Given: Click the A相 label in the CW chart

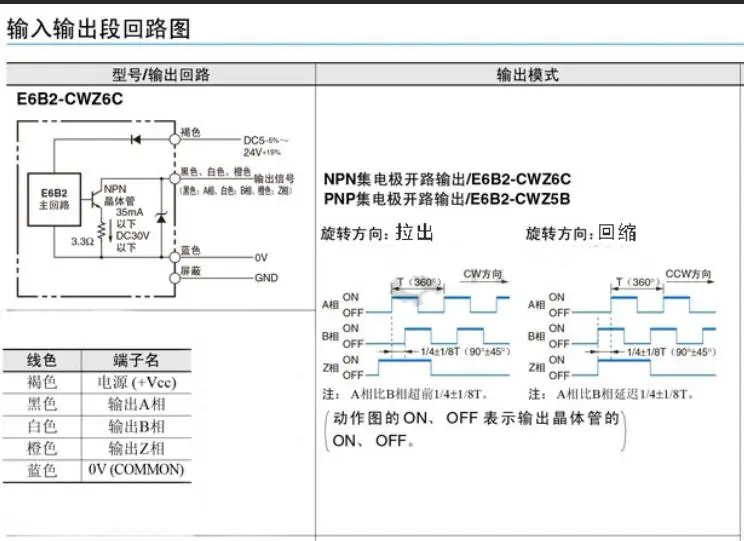Looking at the screenshot, I should point(330,305).
